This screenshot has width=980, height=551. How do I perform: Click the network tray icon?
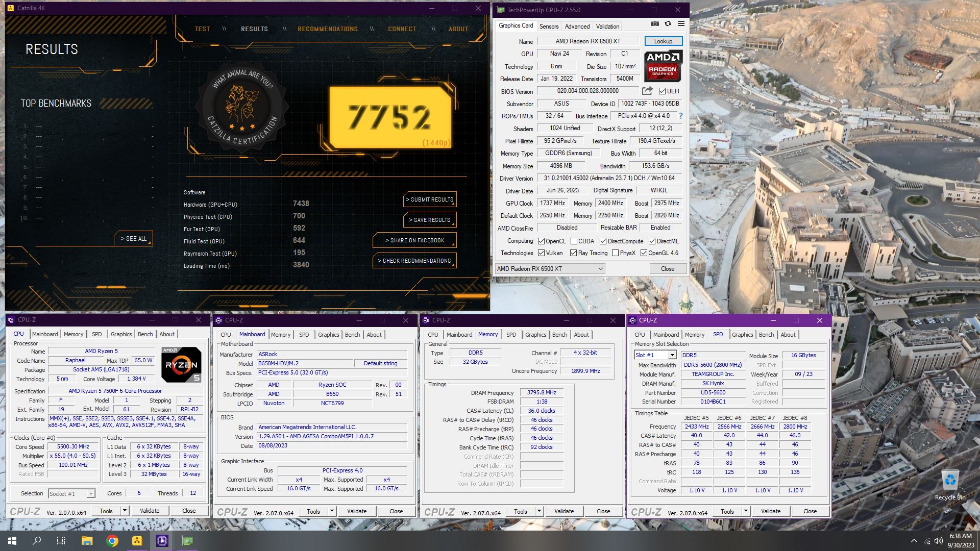[x=926, y=541]
